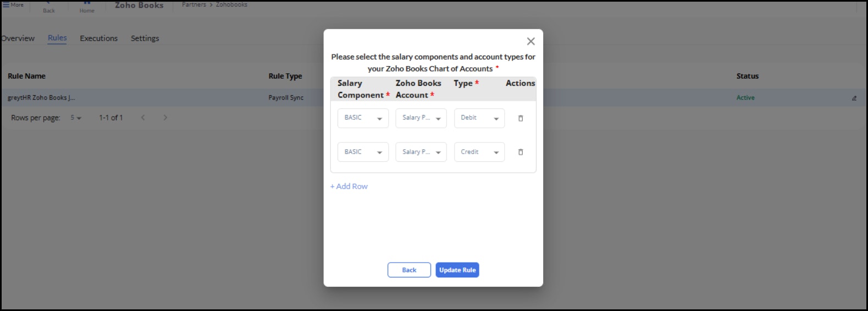Click the Back button in dialog
Viewport: 868px width, 311px height.
409,270
